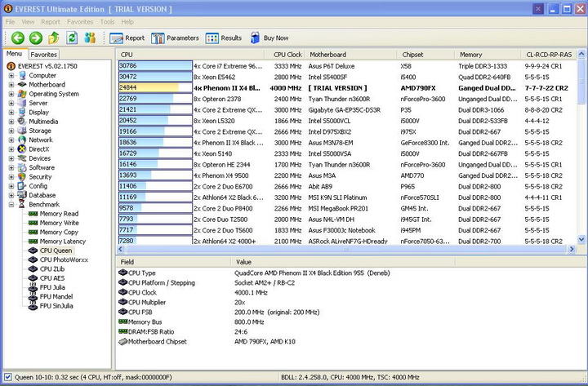The width and height of the screenshot is (588, 386).
Task: Go forward with the green right arrow
Action: click(x=36, y=38)
